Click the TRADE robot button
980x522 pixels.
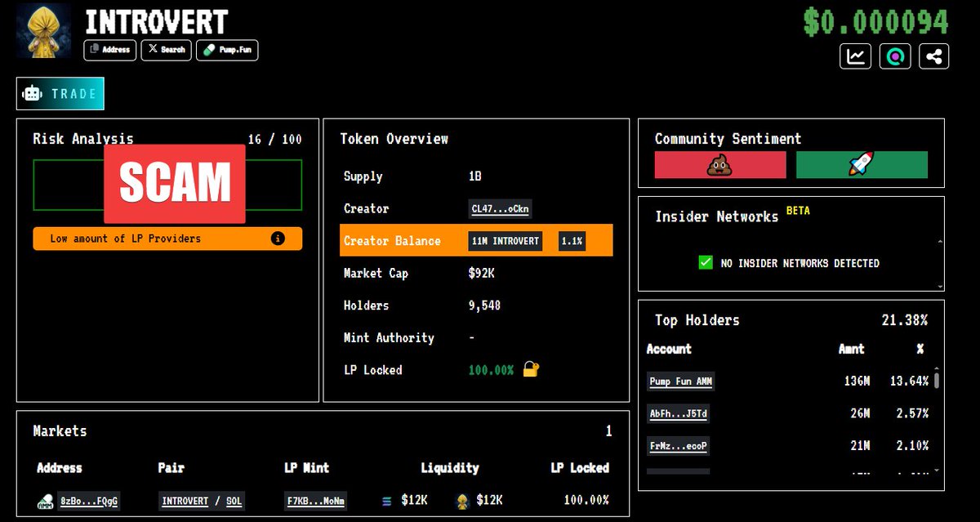pos(60,94)
